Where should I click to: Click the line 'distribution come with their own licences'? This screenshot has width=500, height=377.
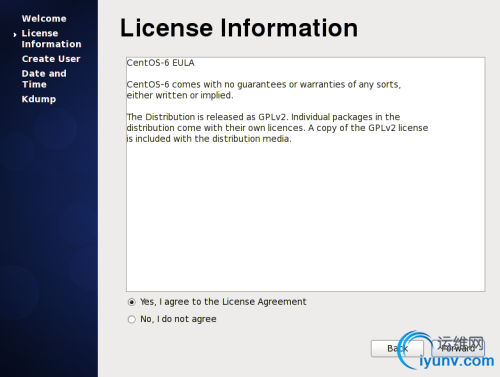(277, 128)
